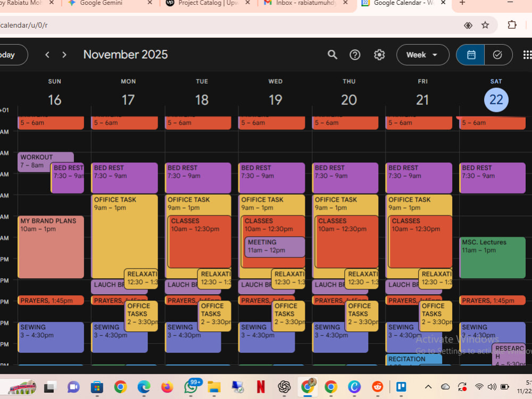Image resolution: width=532 pixels, height=399 pixels.
Task: Open the Week view dropdown
Action: tap(423, 55)
